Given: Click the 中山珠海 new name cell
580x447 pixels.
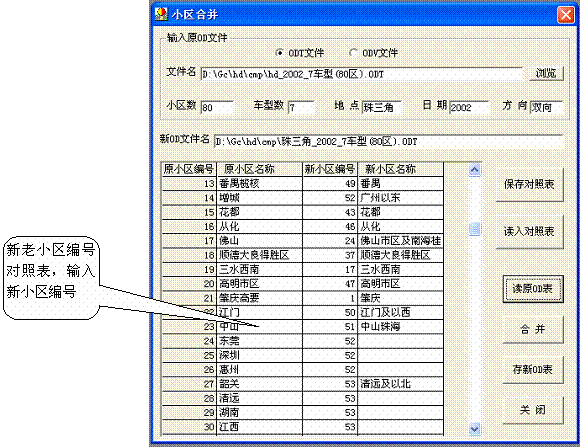Looking at the screenshot, I should [x=401, y=327].
